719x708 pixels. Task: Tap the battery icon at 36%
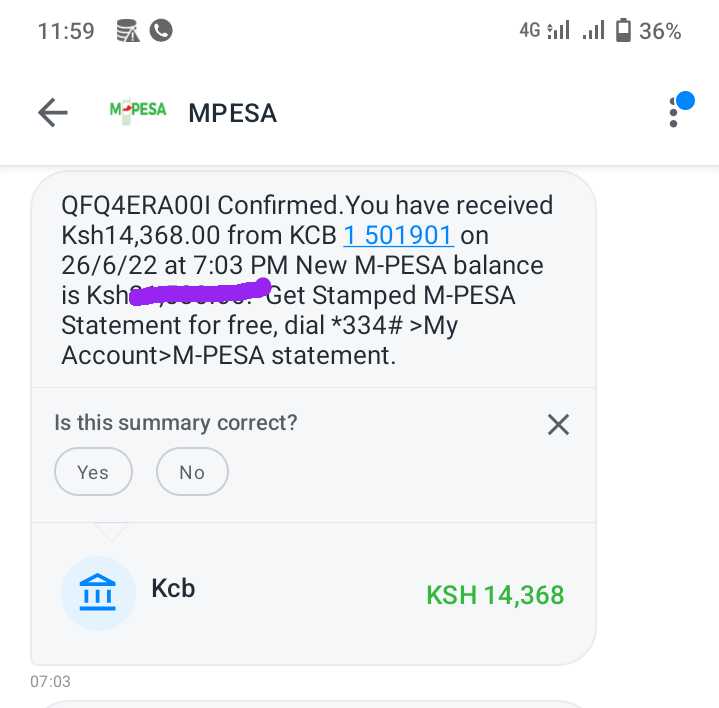point(623,30)
